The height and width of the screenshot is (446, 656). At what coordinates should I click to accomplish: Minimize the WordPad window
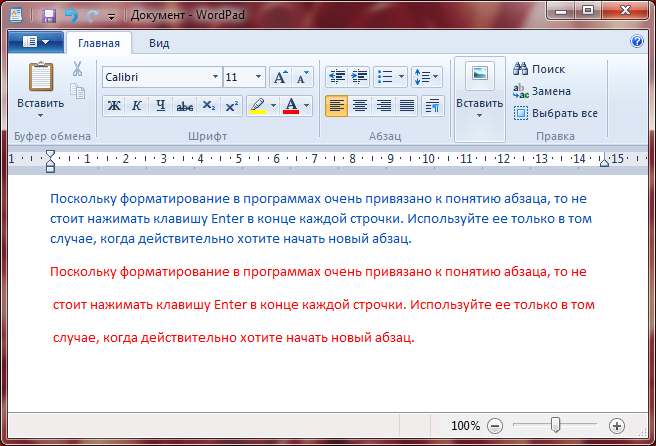(561, 10)
